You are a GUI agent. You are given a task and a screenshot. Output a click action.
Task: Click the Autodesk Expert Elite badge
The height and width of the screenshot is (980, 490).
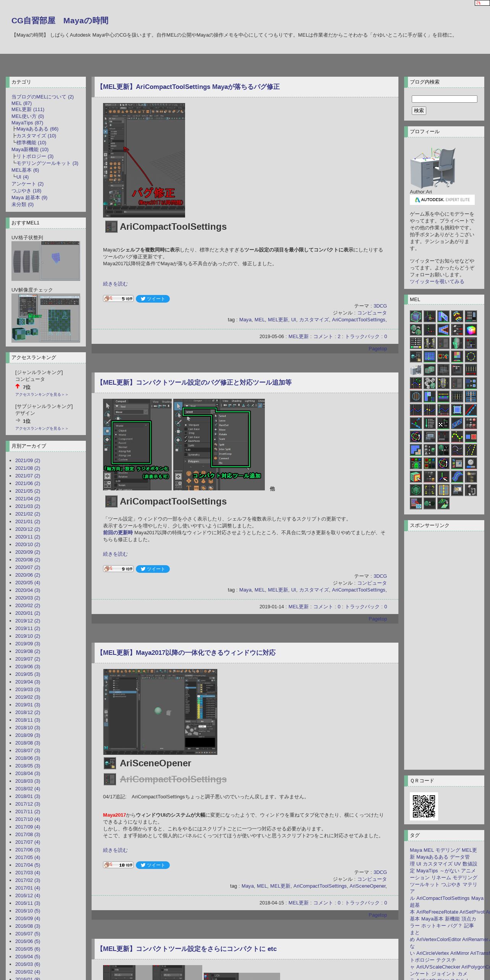[442, 200]
